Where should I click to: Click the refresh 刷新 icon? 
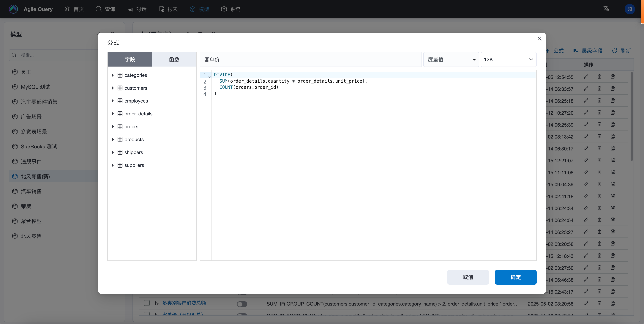pyautogui.click(x=615, y=51)
